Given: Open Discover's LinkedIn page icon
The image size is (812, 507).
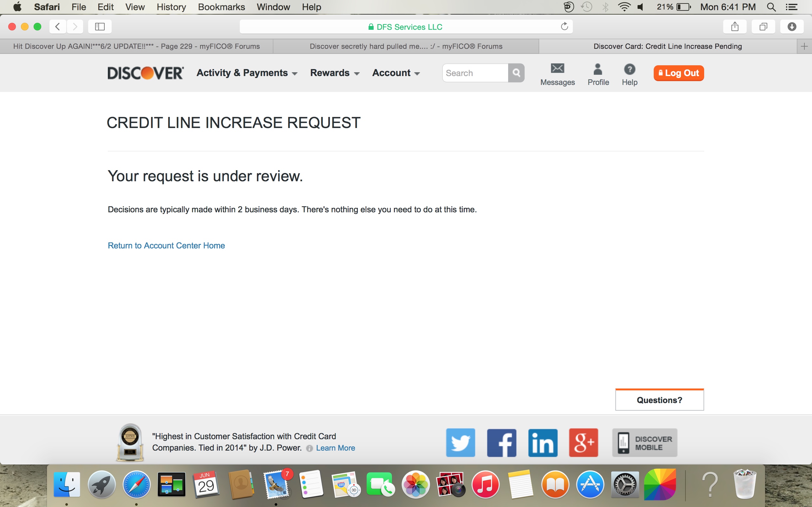Looking at the screenshot, I should click(x=543, y=442).
